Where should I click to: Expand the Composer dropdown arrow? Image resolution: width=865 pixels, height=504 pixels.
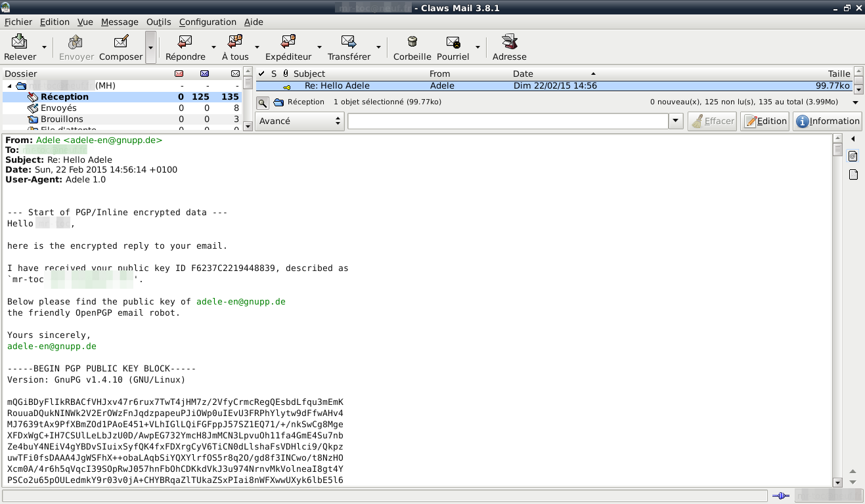[x=151, y=47]
